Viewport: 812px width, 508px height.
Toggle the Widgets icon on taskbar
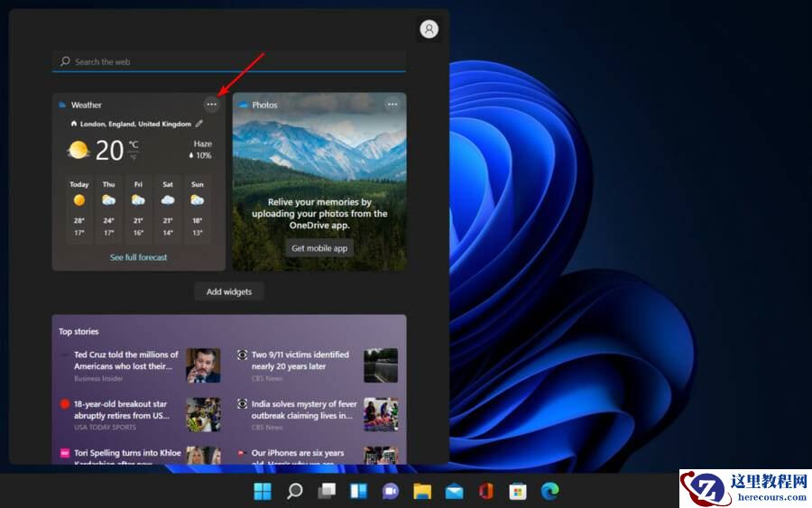[x=358, y=490]
